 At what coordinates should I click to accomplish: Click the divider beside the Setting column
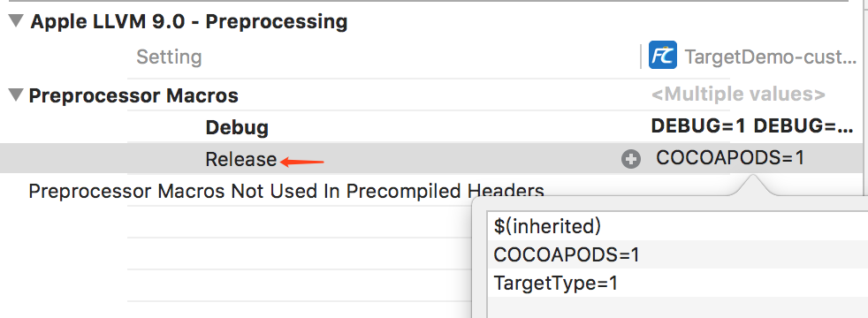tap(641, 56)
